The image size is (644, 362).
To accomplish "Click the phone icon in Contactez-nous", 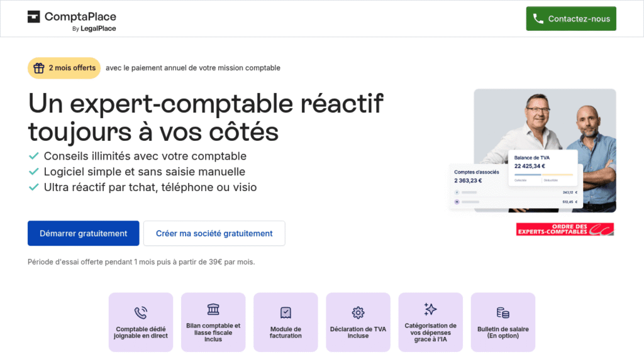I will (x=538, y=18).
